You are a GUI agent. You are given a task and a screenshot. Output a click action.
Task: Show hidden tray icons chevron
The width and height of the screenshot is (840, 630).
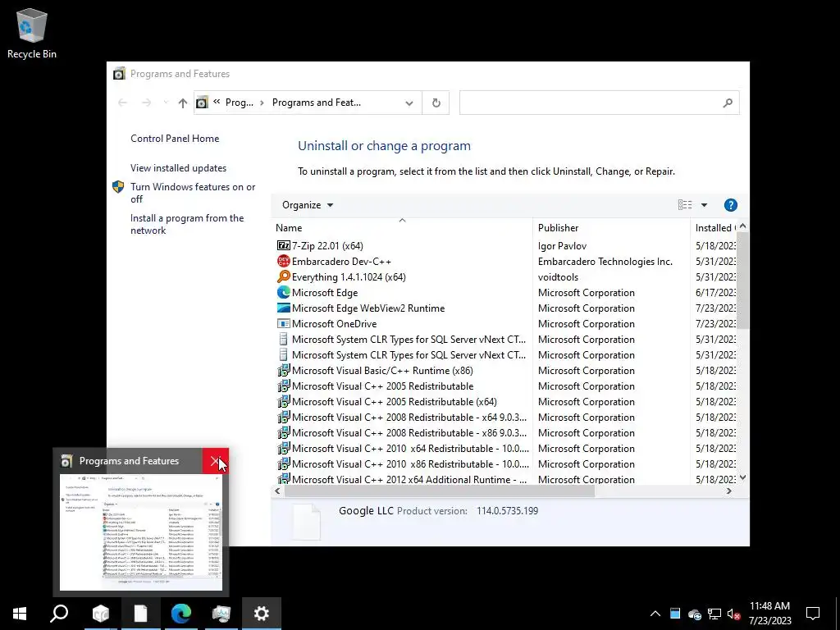(x=655, y=614)
